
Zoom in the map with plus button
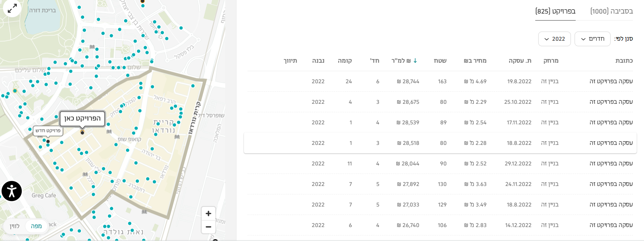click(208, 213)
